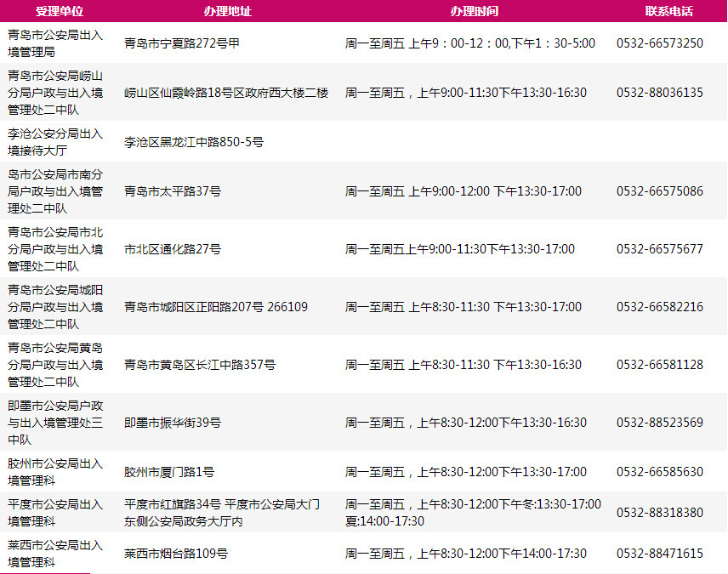
Task: Select phone number 0532-88471615
Action: coord(660,553)
